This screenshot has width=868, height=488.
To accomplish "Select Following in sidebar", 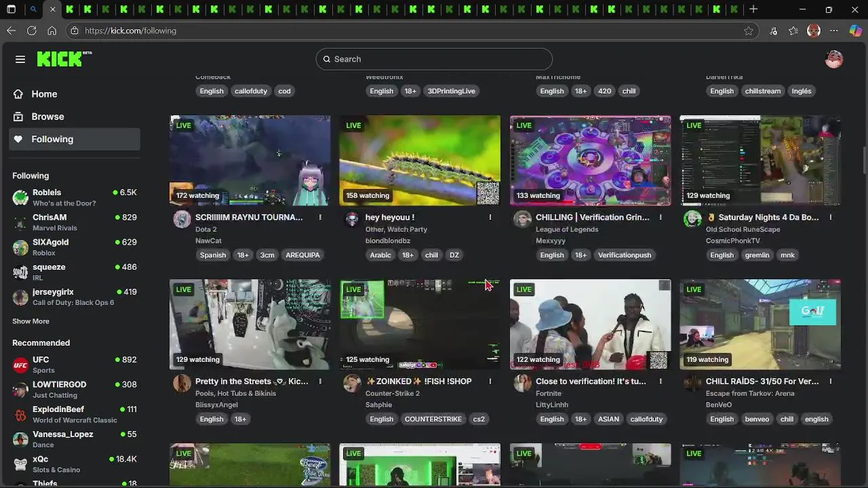I will point(75,139).
